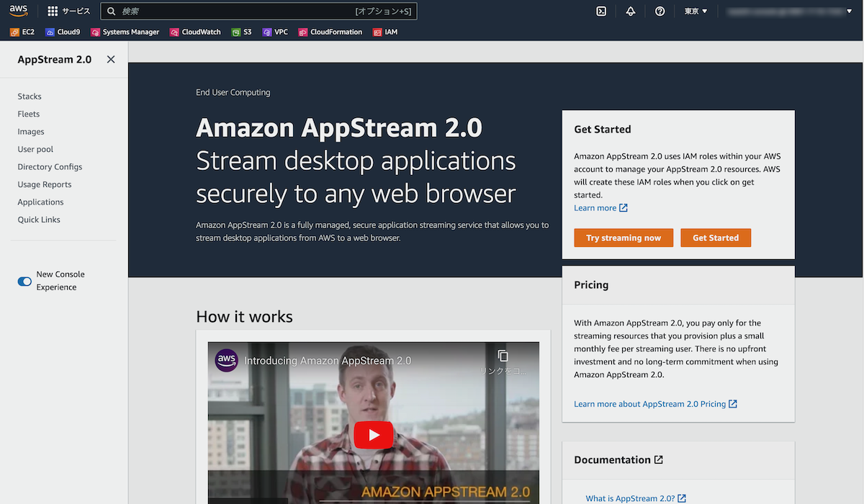Select User pool in the sidebar
Viewport: 864px width, 504px height.
click(x=35, y=149)
